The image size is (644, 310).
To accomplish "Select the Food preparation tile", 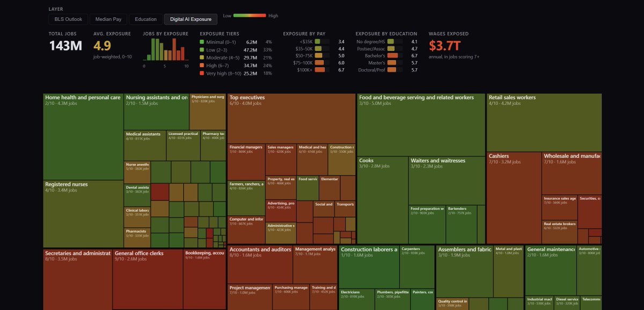I will tap(427, 225).
